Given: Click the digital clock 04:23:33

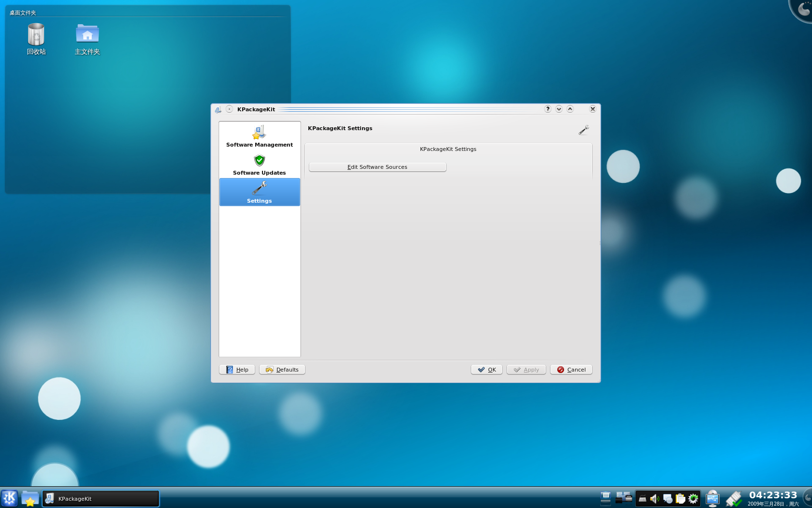Looking at the screenshot, I should point(773,495).
